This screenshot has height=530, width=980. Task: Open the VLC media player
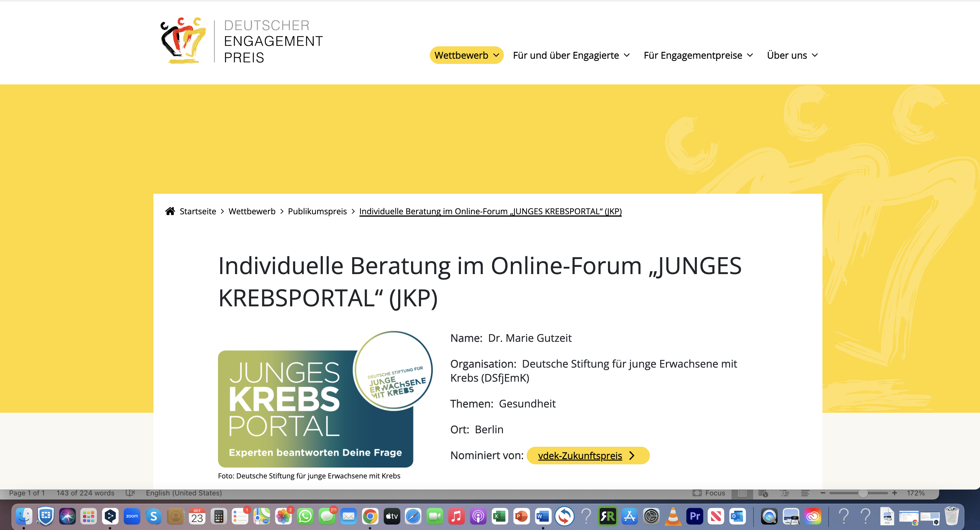coord(673,516)
